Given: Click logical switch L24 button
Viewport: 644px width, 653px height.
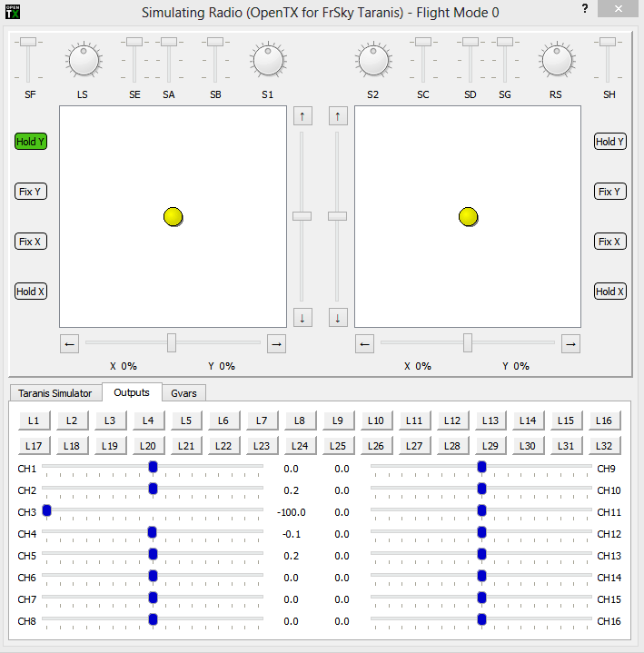Looking at the screenshot, I should pyautogui.click(x=300, y=446).
